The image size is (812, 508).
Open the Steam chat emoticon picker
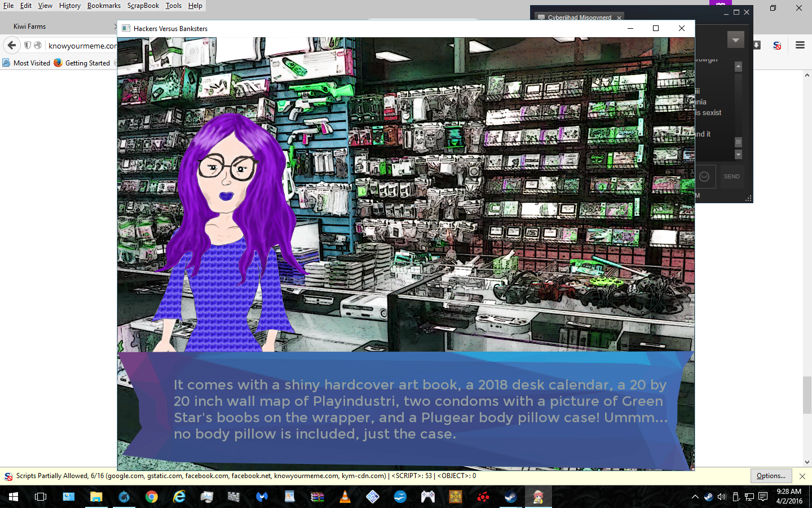tap(704, 177)
